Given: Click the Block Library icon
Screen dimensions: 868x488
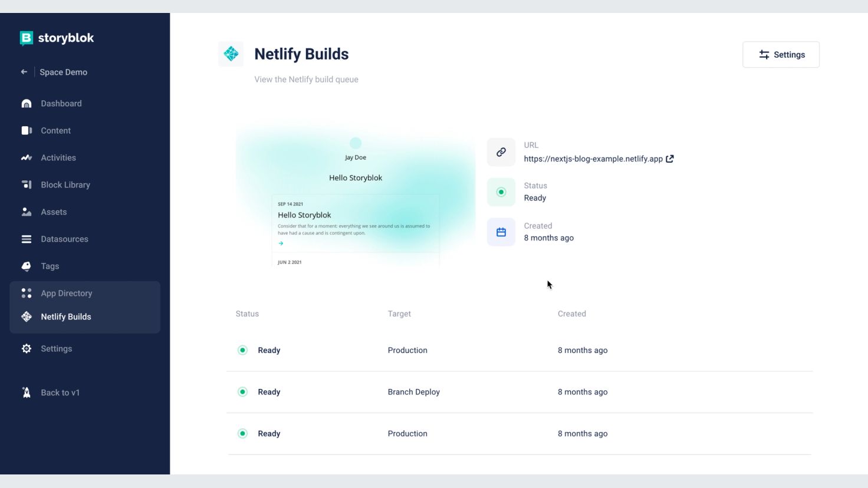Looking at the screenshot, I should 27,185.
